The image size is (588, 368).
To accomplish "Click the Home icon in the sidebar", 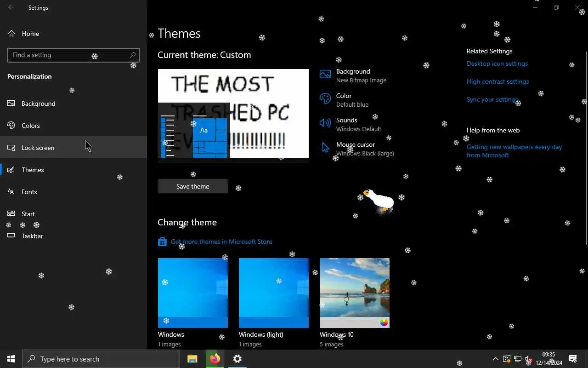I will (11, 34).
